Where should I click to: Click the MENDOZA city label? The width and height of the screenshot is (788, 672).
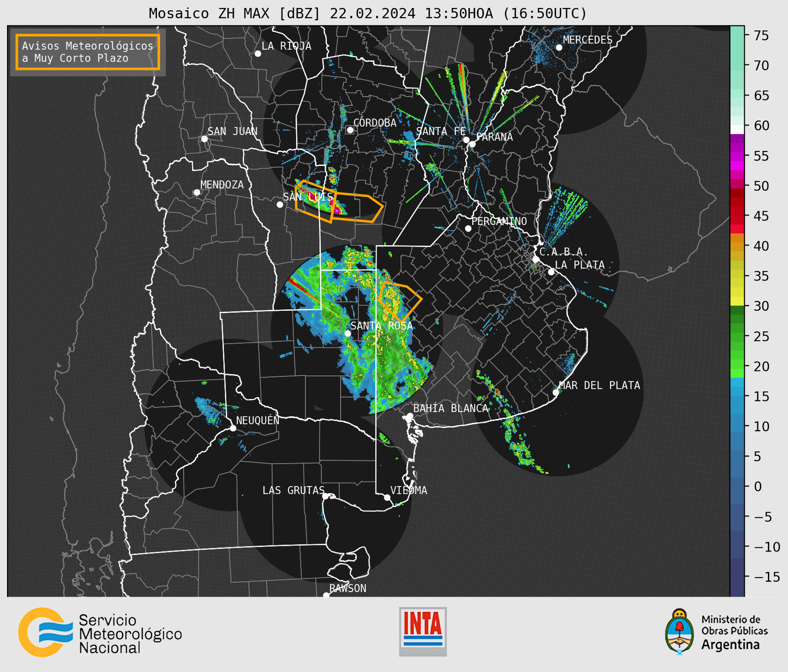coord(222,185)
